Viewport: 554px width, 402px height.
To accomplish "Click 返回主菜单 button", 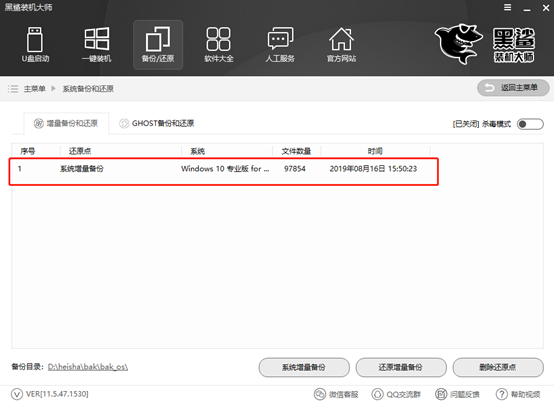I will (x=513, y=88).
